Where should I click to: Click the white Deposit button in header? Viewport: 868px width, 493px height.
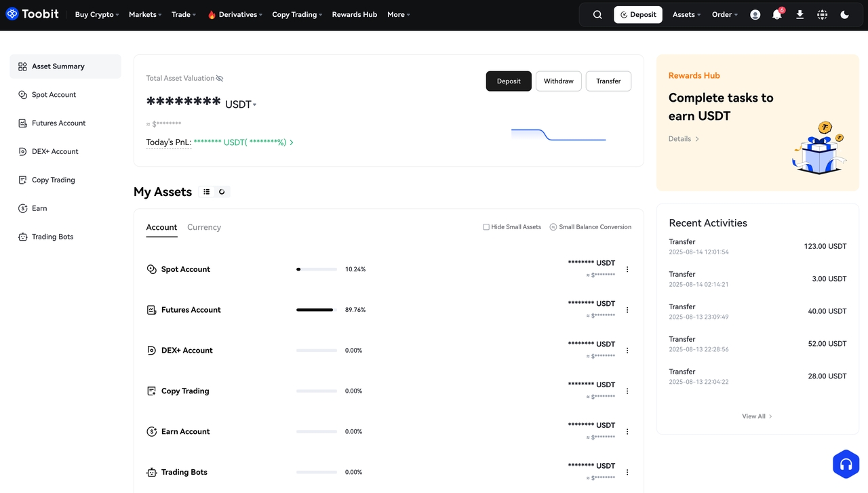point(638,14)
